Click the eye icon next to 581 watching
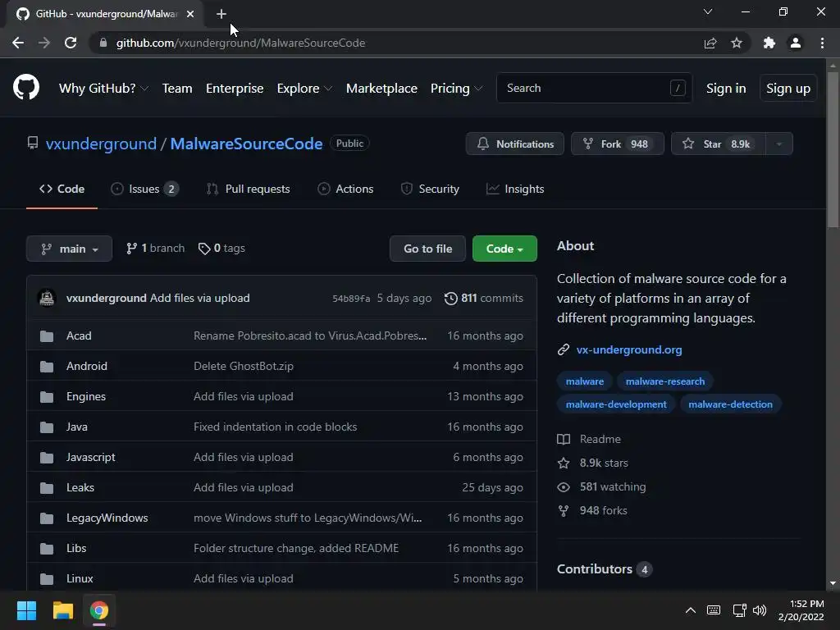The image size is (840, 630). click(564, 487)
